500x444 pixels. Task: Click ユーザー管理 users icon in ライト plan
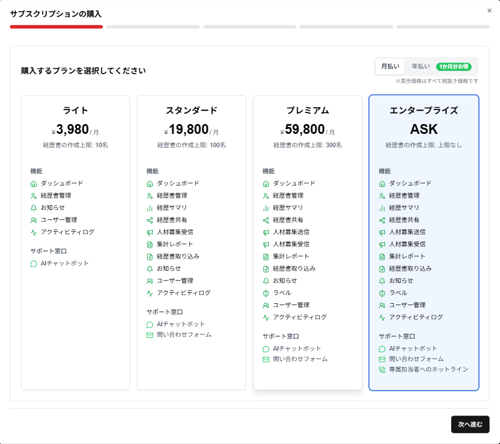[33, 220]
